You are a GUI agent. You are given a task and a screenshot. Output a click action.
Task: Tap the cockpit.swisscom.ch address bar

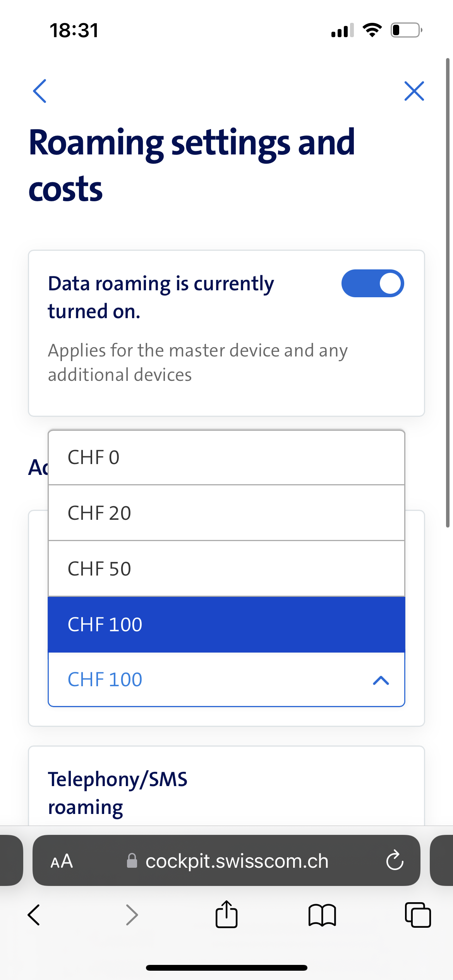(236, 861)
